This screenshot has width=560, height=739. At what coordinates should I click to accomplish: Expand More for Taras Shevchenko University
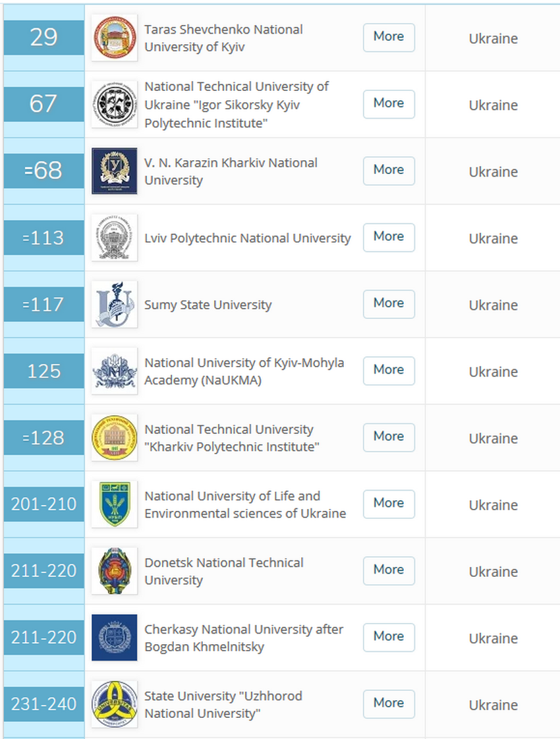point(389,37)
